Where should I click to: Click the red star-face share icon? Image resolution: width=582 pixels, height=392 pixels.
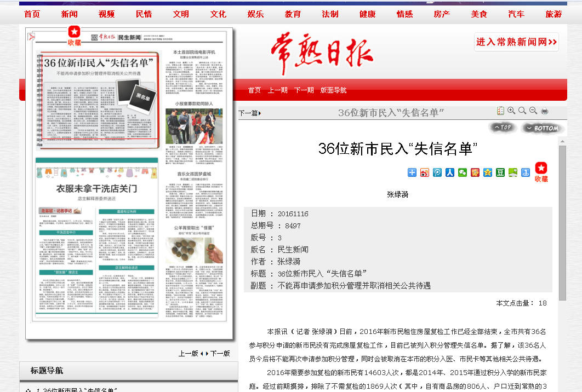coord(475,172)
